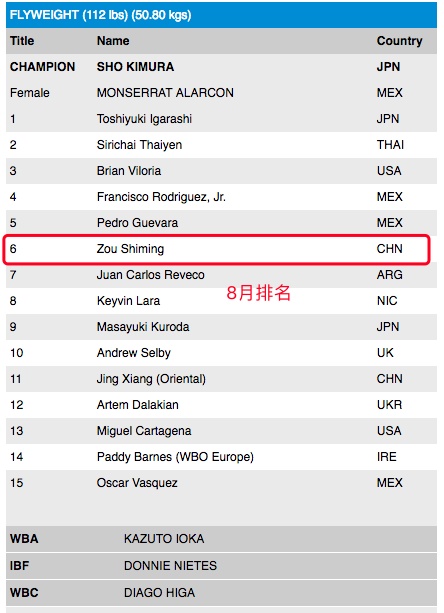This screenshot has height=613, width=444.
Task: Click the red 8月排名 annotation text
Action: tap(259, 292)
